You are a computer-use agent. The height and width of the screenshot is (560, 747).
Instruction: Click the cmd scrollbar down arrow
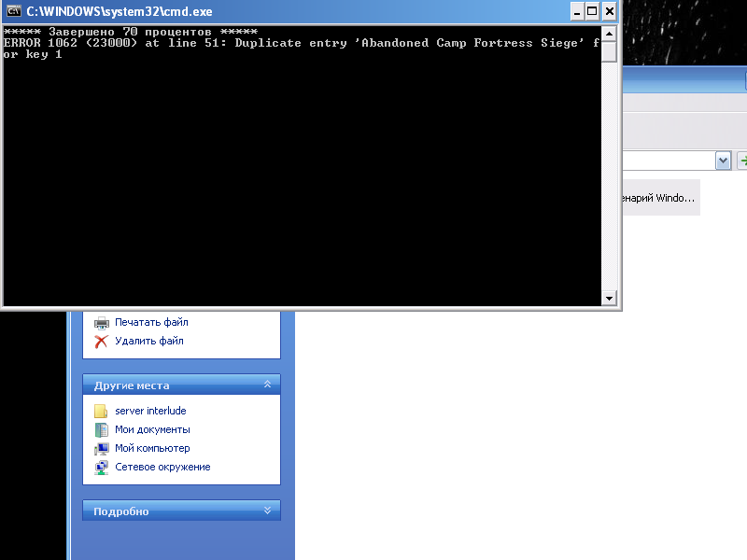[609, 299]
